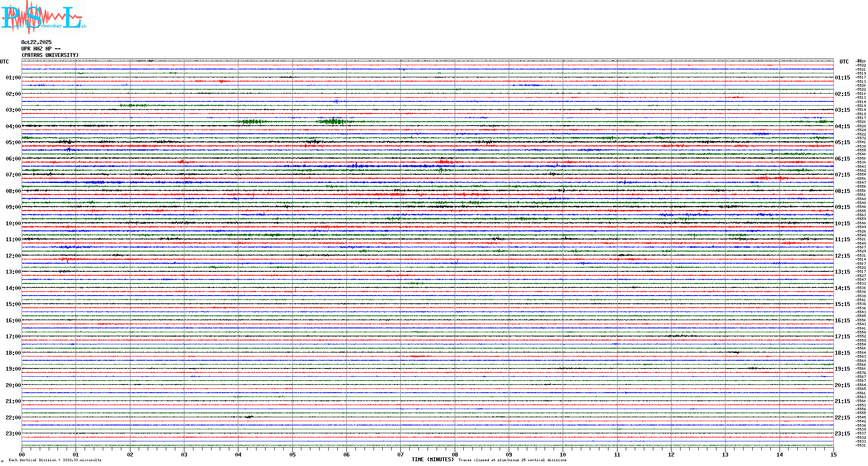Click the left UTC axis label

point(4,62)
